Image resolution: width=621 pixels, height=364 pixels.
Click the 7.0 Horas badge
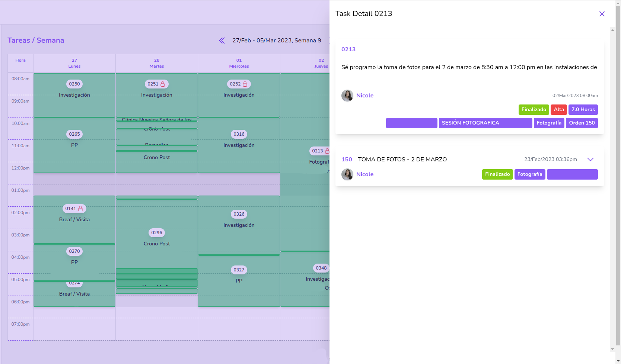click(x=583, y=110)
